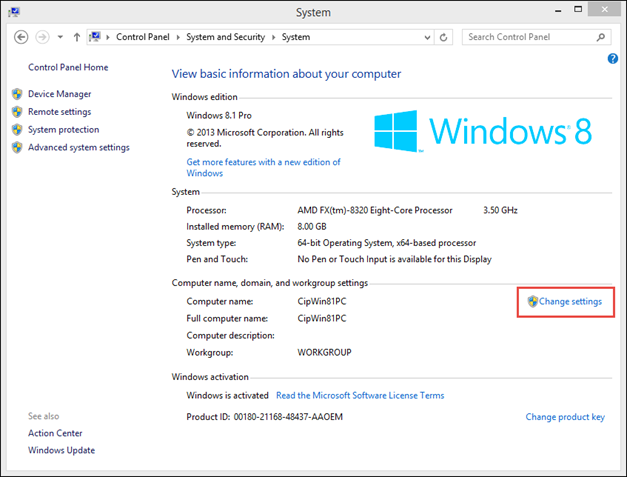Click Control Panel in the breadcrumb
Viewport: 627px width, 477px height.
(x=143, y=37)
